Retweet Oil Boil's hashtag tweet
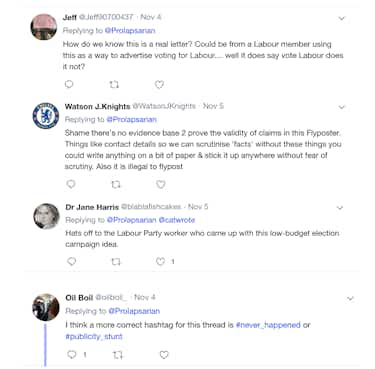This screenshot has width=375, height=369. tap(118, 355)
